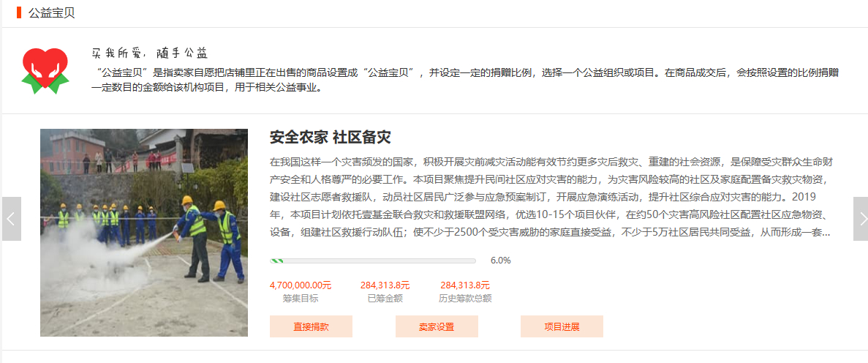
Task: Click the orange marker beside 公益宝贝
Action: [19, 12]
